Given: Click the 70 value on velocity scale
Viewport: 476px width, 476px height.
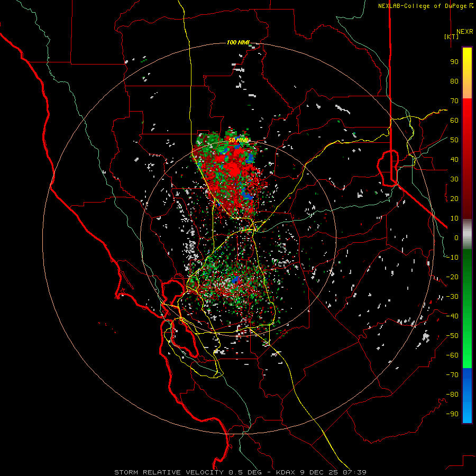Looking at the screenshot, I should [454, 101].
